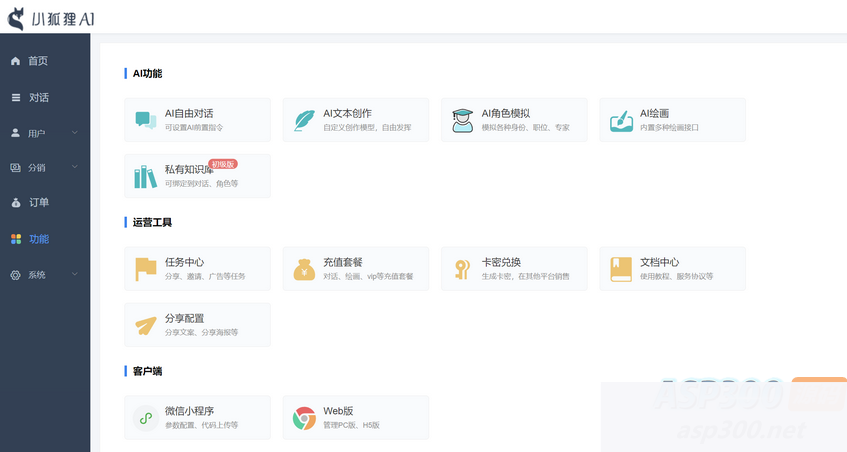The width and height of the screenshot is (847, 452).
Task: Click the 任务中心 flag icon
Action: 146,269
